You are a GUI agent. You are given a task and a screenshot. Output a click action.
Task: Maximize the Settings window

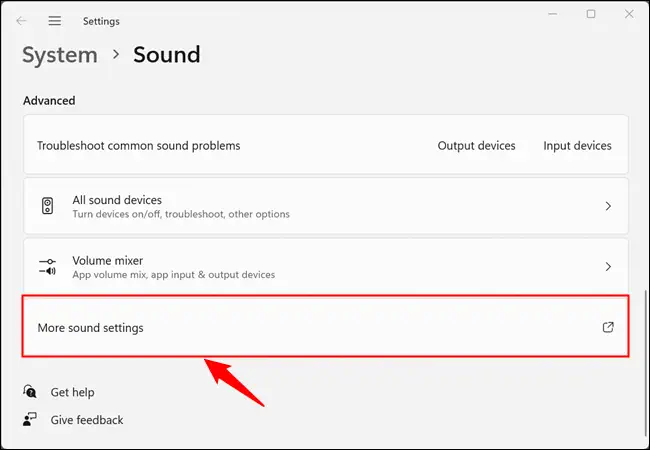591,14
